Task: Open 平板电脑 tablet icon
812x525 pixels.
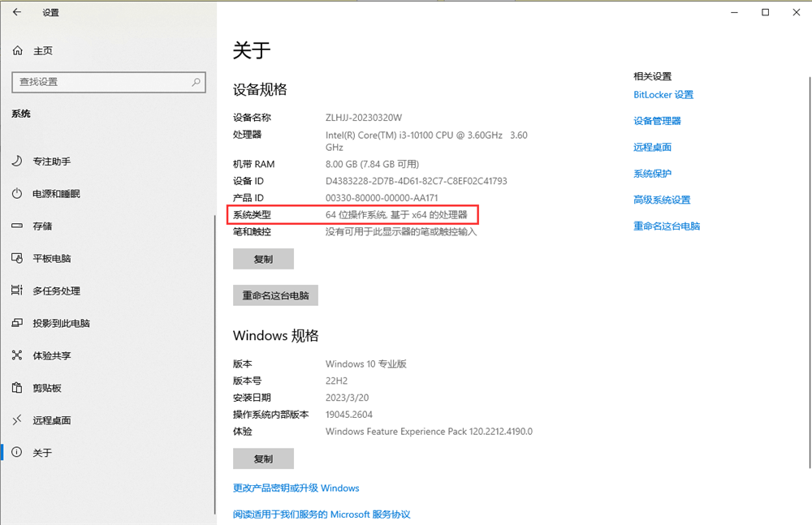Action: [17, 259]
